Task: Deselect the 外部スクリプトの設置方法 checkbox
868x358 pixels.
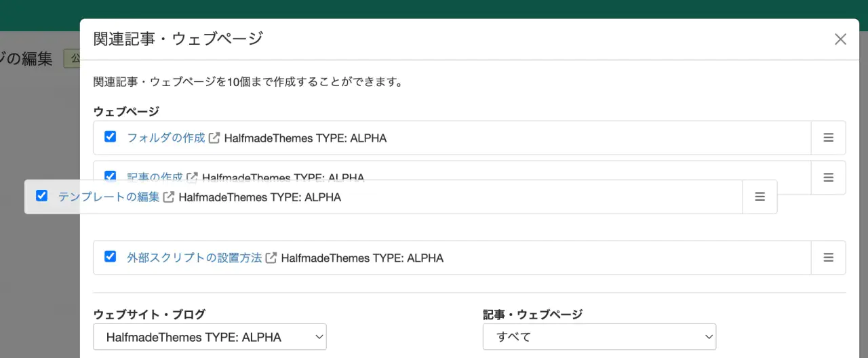Action: click(x=110, y=257)
